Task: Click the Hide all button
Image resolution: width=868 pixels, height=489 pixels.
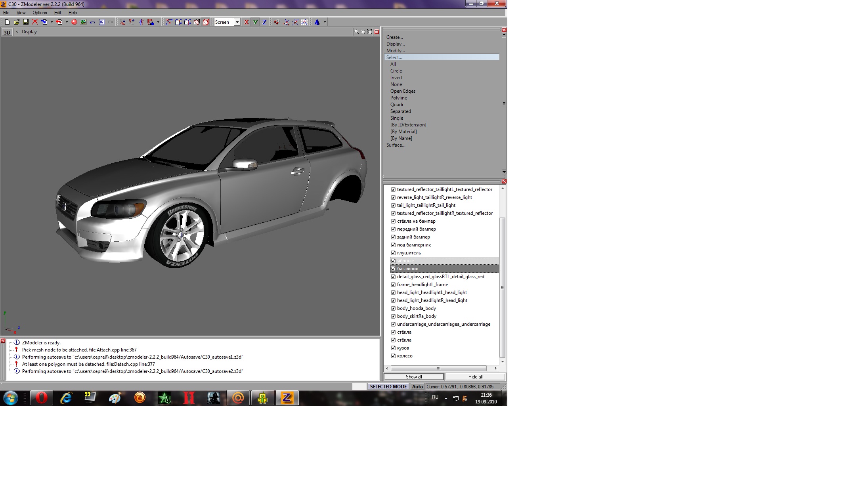Action: (475, 377)
